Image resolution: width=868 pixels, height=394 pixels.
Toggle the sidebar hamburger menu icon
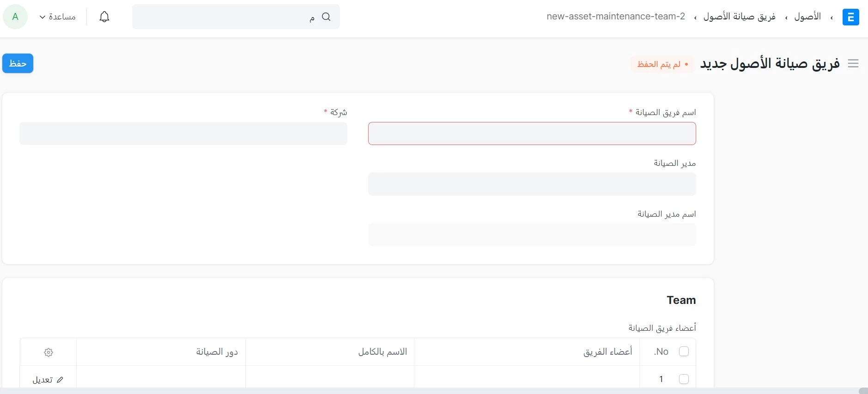click(853, 64)
